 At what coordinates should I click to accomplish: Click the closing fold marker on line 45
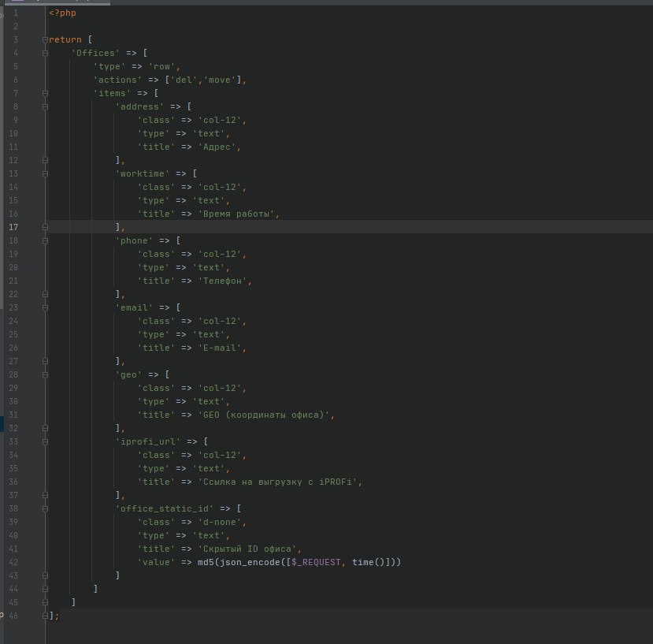tap(45, 602)
